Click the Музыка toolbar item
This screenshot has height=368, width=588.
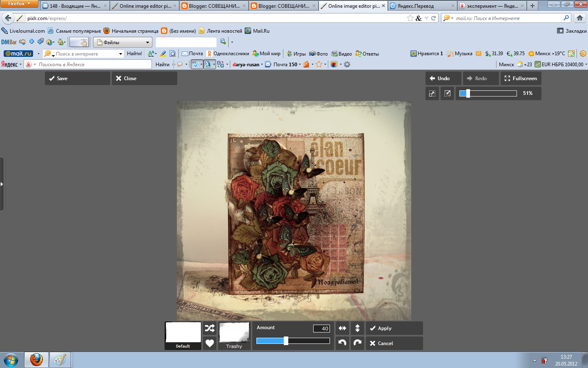(460, 54)
